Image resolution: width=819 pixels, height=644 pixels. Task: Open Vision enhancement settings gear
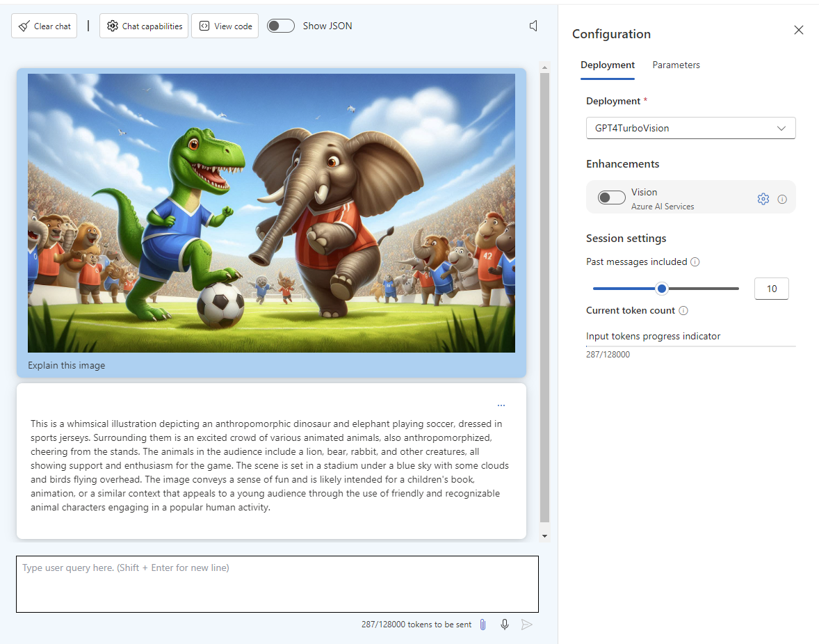coord(763,199)
